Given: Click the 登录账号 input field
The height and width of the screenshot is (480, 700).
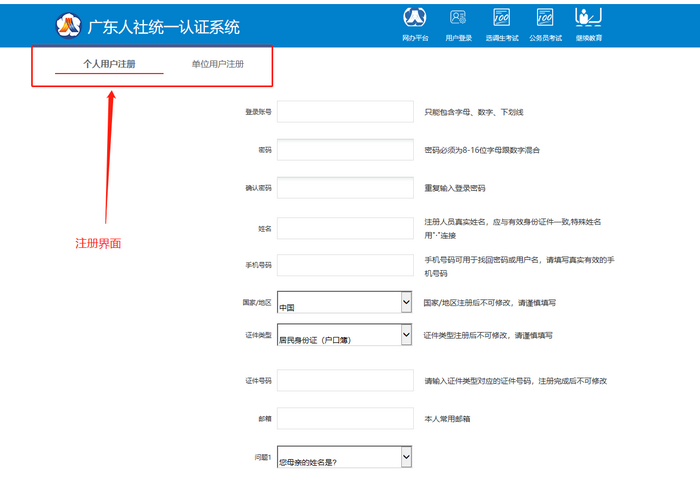Looking at the screenshot, I should 345,112.
